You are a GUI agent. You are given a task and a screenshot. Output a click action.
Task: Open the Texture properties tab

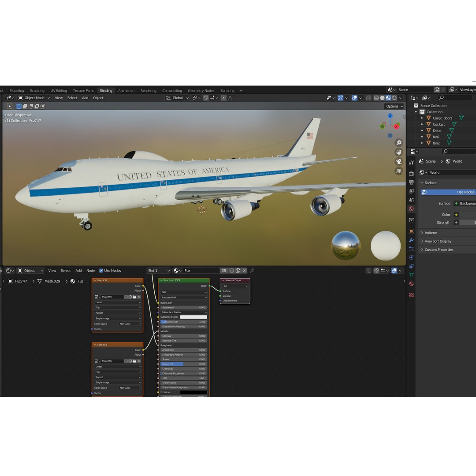(x=411, y=295)
